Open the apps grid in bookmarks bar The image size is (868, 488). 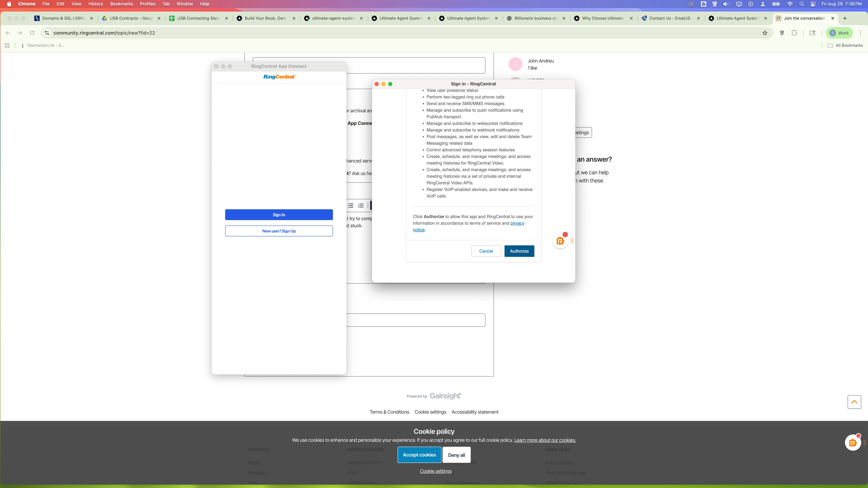7,45
